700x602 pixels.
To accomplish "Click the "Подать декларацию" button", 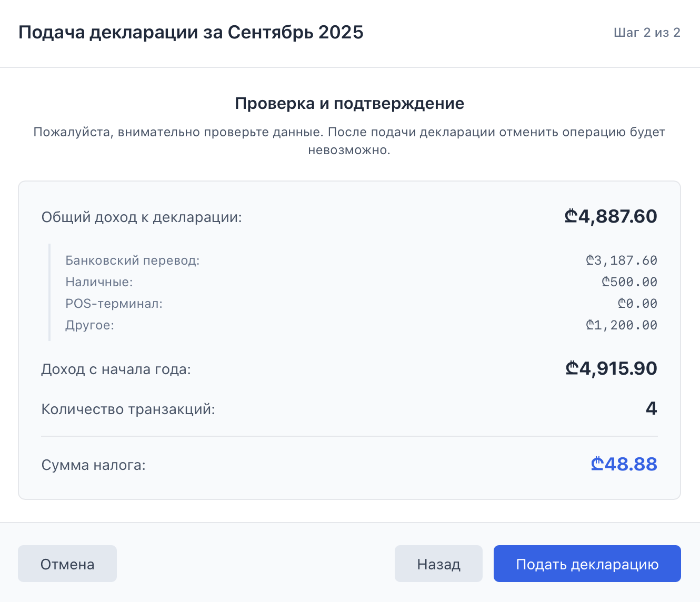I will click(587, 564).
